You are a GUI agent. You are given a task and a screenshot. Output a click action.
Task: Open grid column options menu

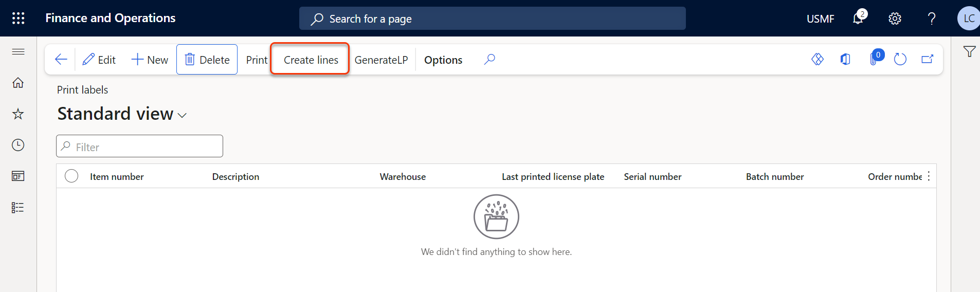(929, 176)
